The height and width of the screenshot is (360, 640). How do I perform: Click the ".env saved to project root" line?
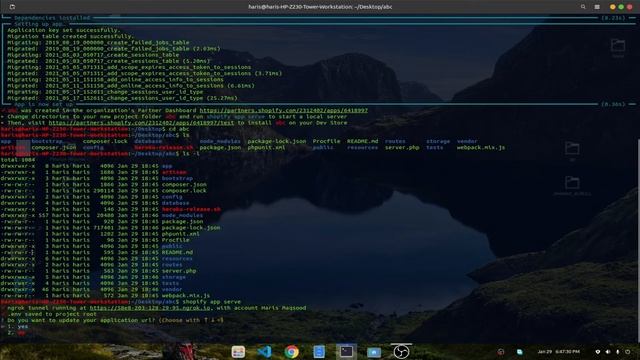coord(52,314)
